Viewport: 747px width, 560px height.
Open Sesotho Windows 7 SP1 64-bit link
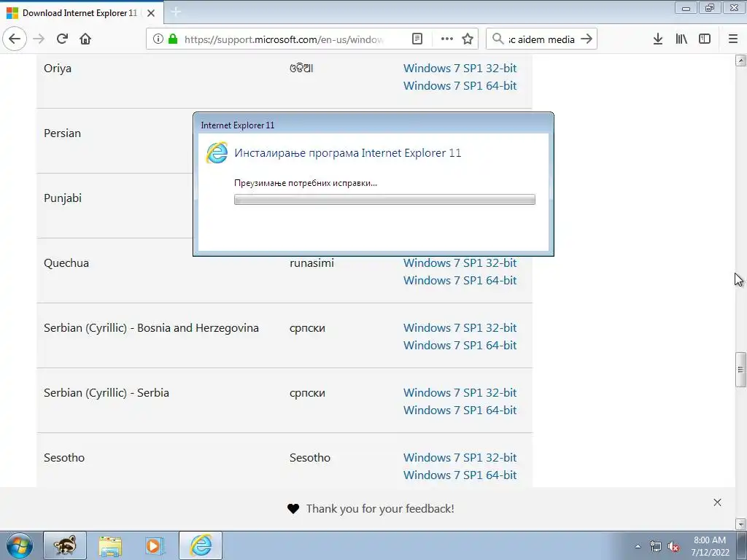tap(460, 475)
